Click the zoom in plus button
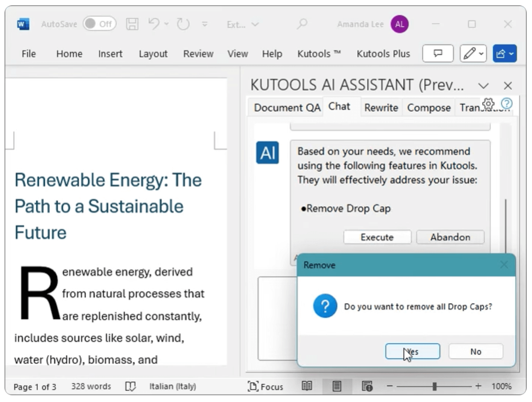 pos(478,386)
